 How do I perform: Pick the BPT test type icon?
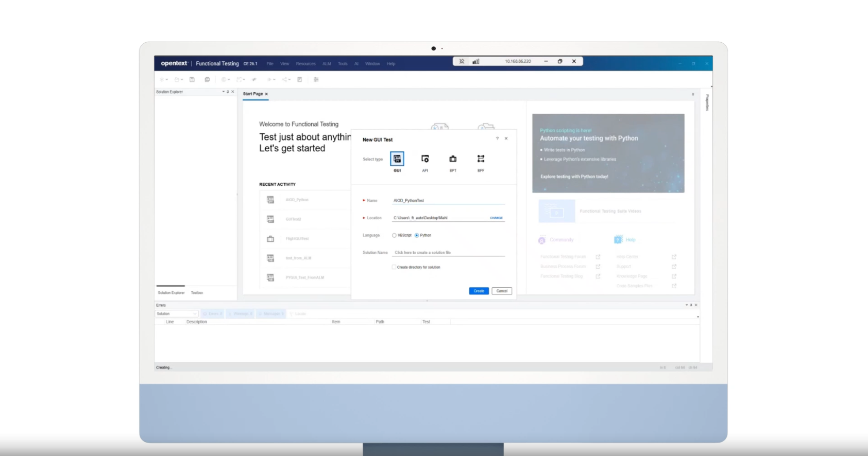(x=453, y=159)
